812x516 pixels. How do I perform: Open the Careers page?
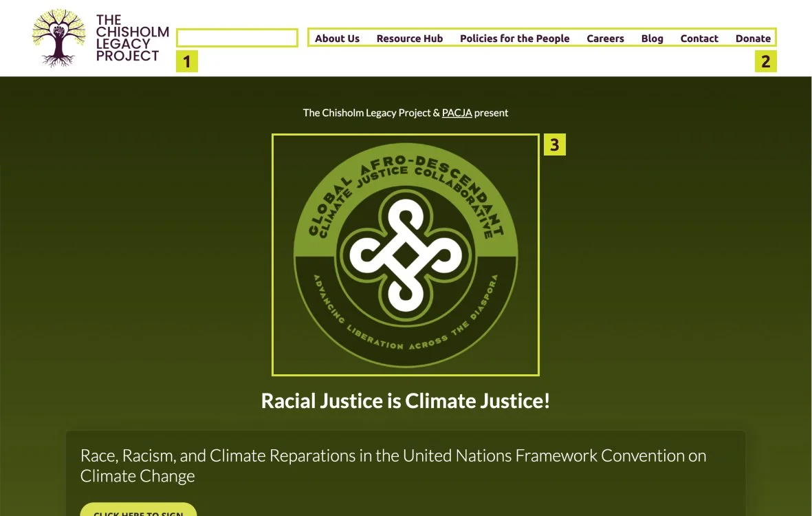click(605, 39)
